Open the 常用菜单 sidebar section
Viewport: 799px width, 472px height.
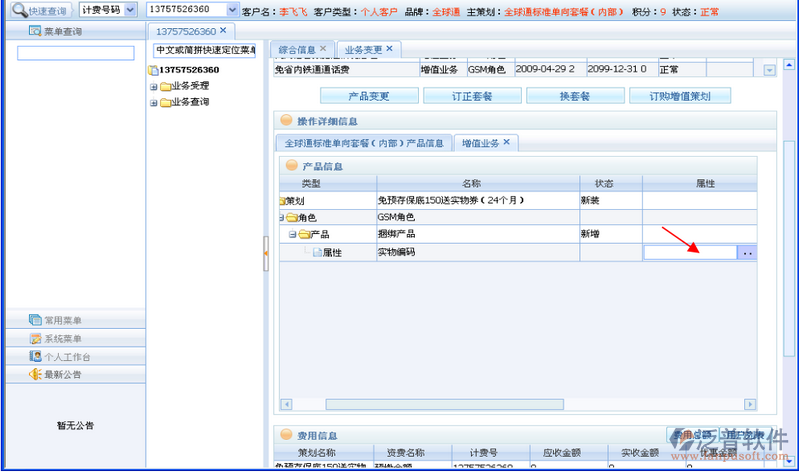coord(65,321)
